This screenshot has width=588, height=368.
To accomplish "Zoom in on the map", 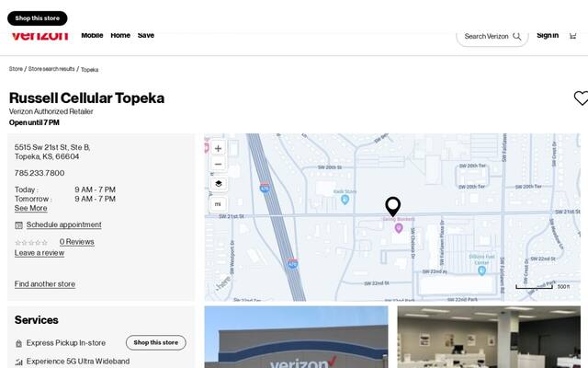I will 219,148.
